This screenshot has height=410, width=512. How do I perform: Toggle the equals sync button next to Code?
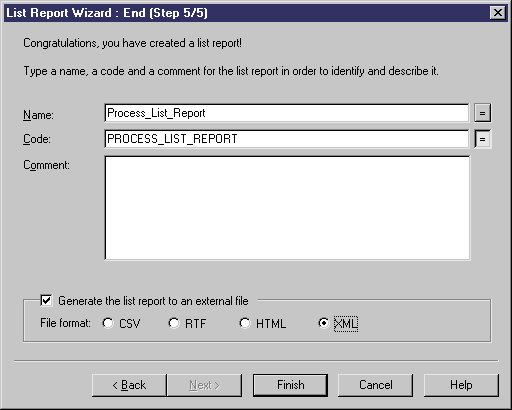pyautogui.click(x=482, y=139)
